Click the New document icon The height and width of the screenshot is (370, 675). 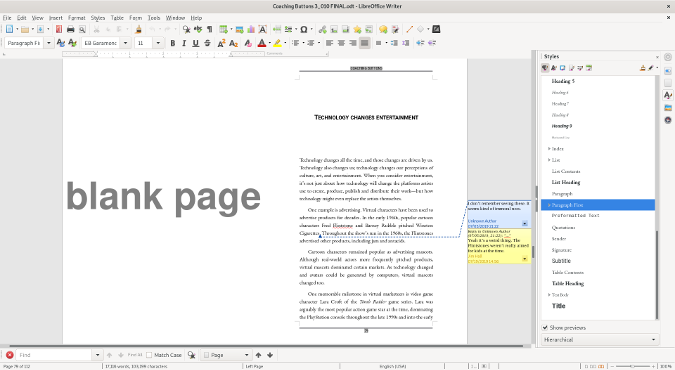[x=9, y=29]
